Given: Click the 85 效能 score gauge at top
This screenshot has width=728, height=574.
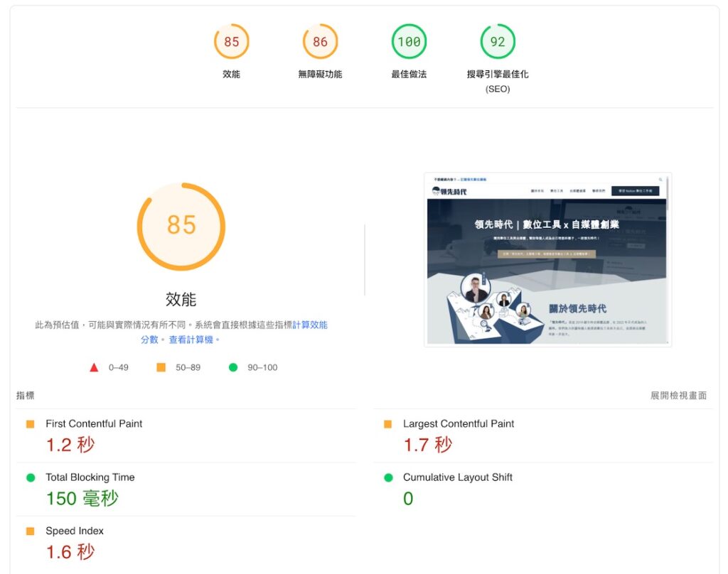Looking at the screenshot, I should (231, 41).
